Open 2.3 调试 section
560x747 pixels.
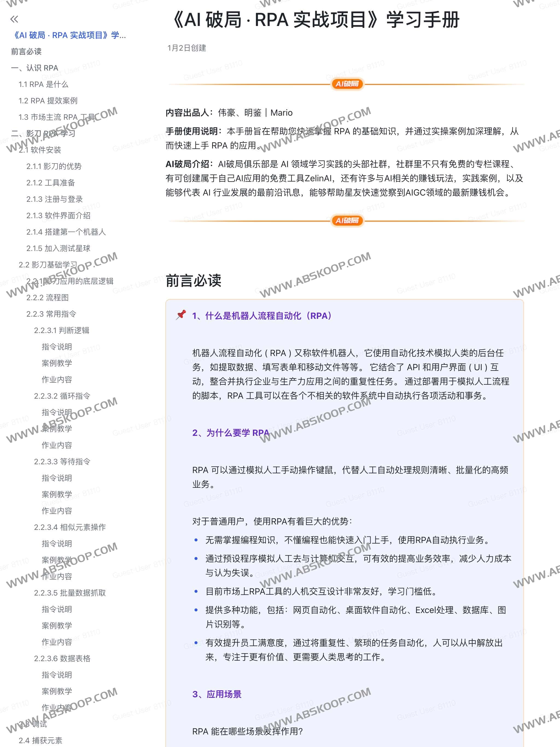point(33,724)
